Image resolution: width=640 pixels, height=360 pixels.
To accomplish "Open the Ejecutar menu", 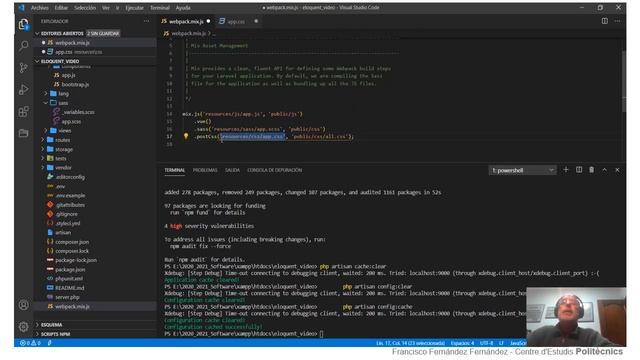I will click(x=134, y=8).
